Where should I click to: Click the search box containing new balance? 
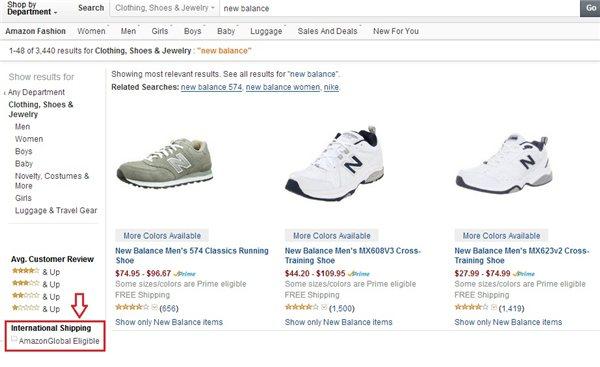coord(400,8)
